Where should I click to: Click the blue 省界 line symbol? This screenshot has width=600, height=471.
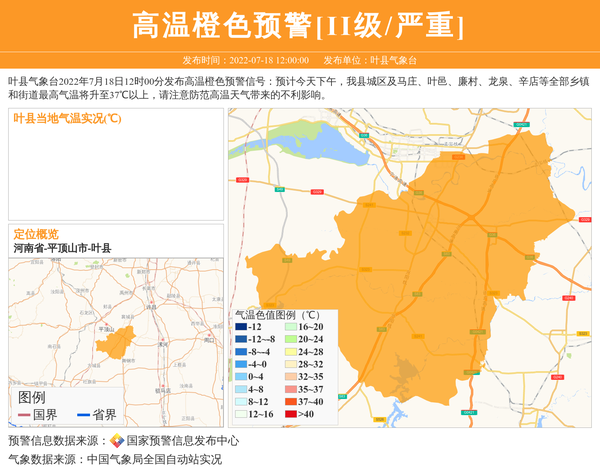pyautogui.click(x=83, y=414)
